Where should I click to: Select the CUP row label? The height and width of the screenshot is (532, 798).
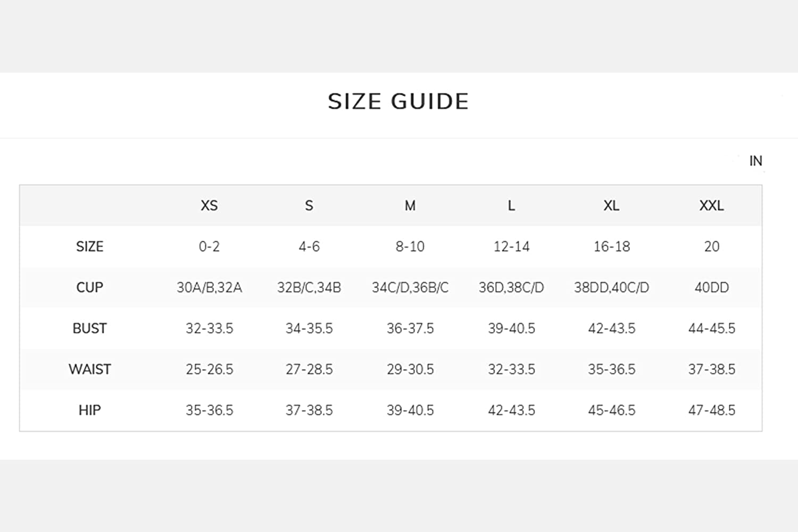tap(89, 287)
